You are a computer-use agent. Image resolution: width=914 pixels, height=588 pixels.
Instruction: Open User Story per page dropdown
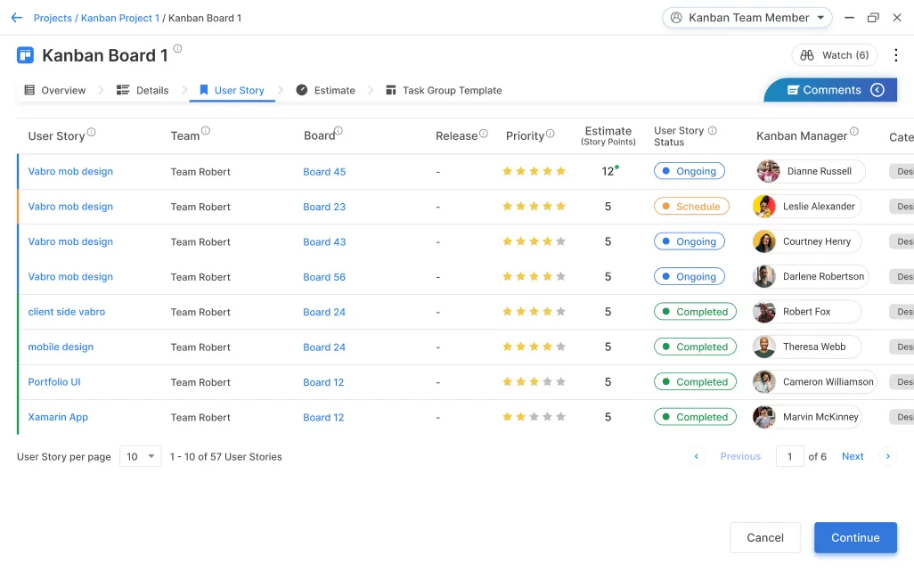pyautogui.click(x=141, y=456)
